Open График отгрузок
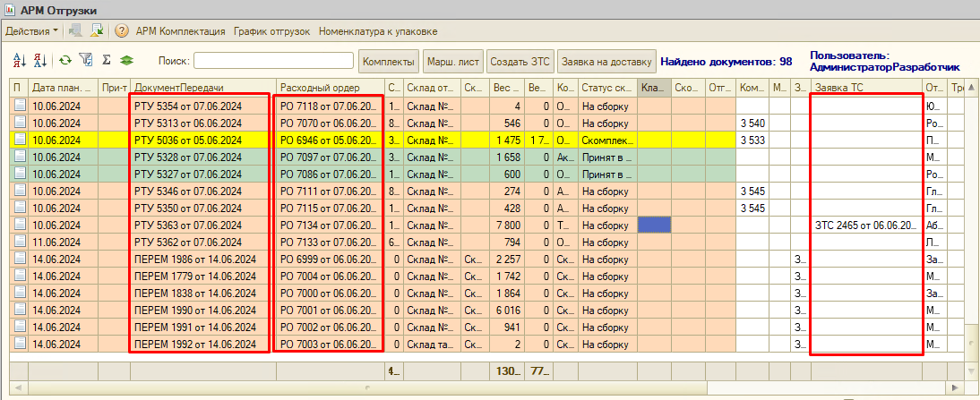 (272, 30)
